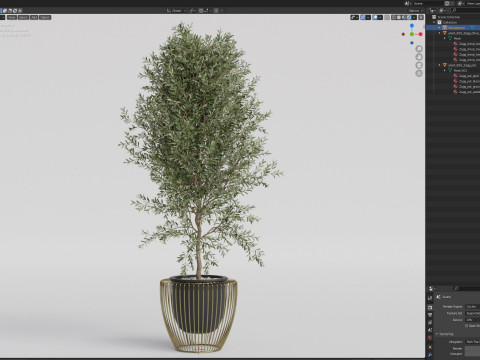Open the Feature Set dropdown
The image size is (480, 360).
(x=473, y=313)
